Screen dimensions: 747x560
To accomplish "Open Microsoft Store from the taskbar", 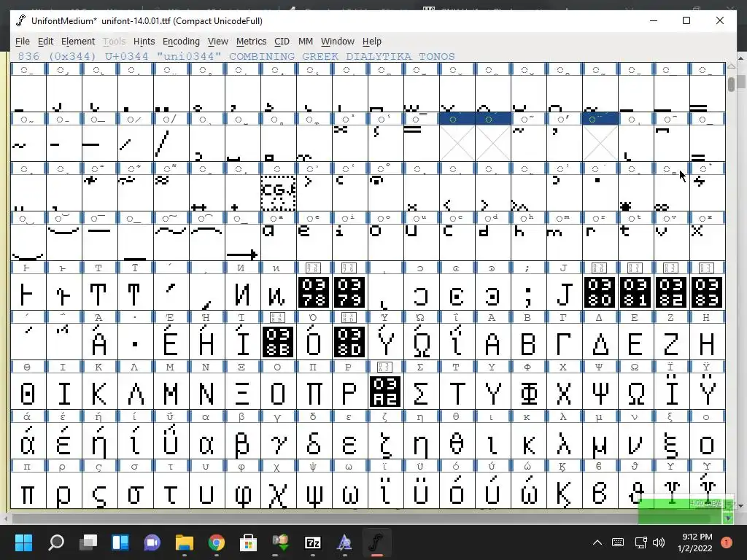I will [248, 542].
